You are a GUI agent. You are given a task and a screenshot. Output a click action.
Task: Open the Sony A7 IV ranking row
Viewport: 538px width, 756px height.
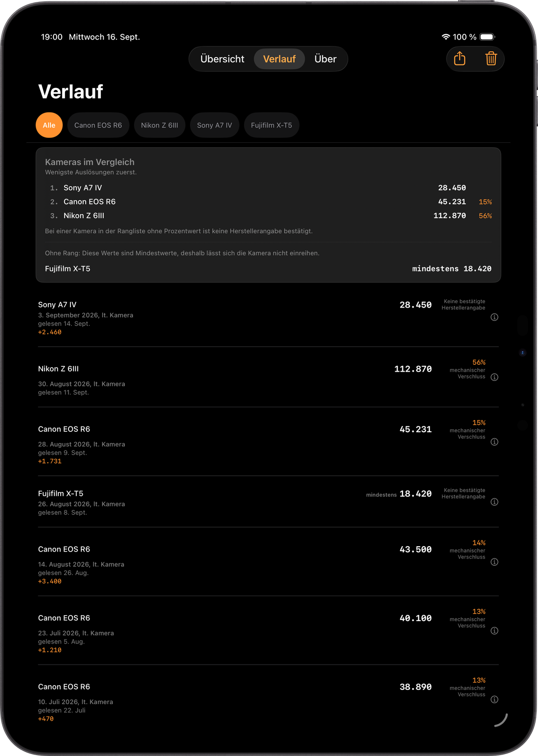point(269,188)
